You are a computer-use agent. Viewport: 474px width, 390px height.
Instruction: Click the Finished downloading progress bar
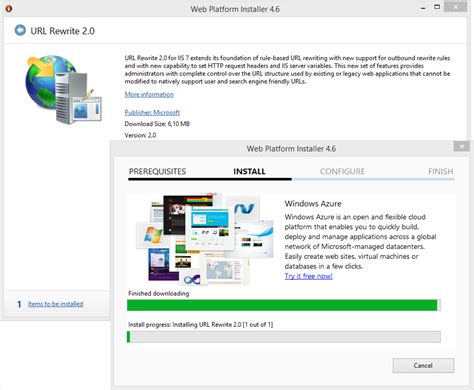pyautogui.click(x=284, y=305)
